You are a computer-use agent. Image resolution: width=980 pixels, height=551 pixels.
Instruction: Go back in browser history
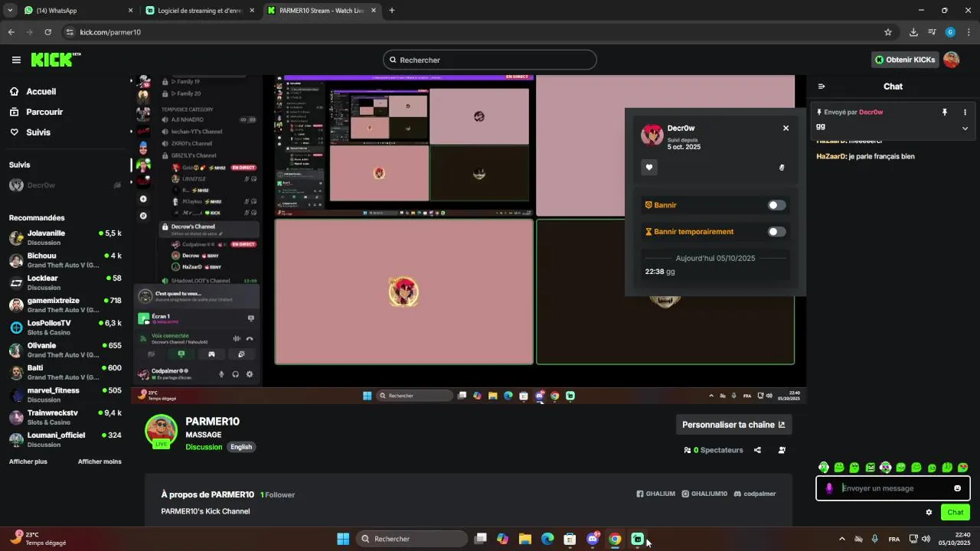11,32
